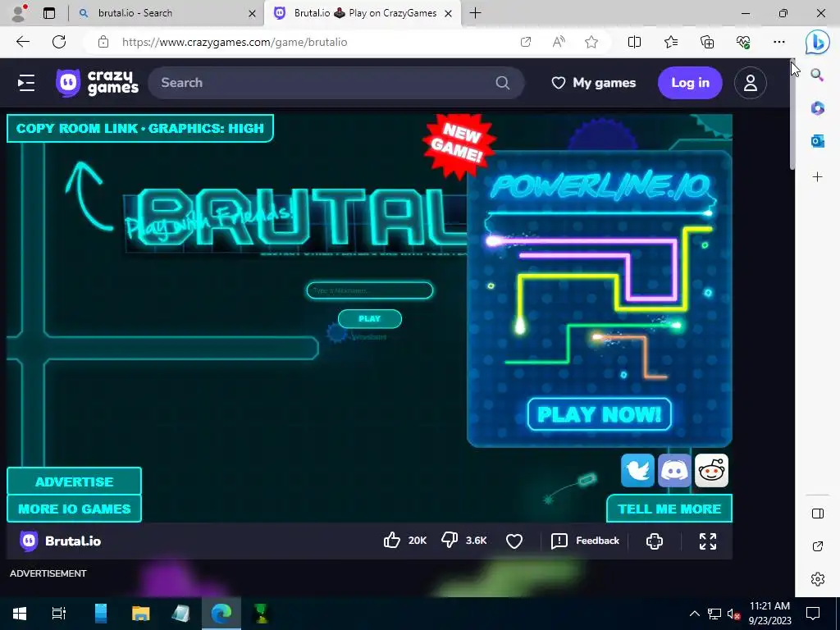Screen dimensions: 840x630
Task: Open a new browser tab
Action: [475, 13]
